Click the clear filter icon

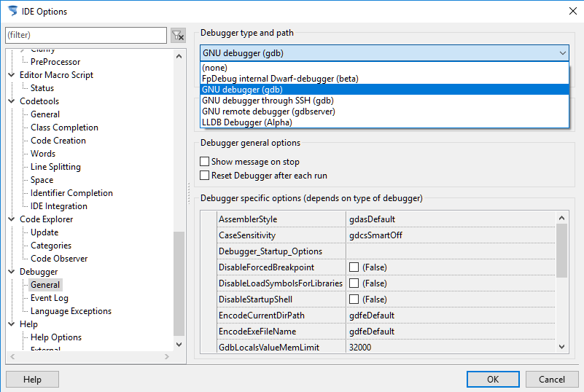(178, 36)
